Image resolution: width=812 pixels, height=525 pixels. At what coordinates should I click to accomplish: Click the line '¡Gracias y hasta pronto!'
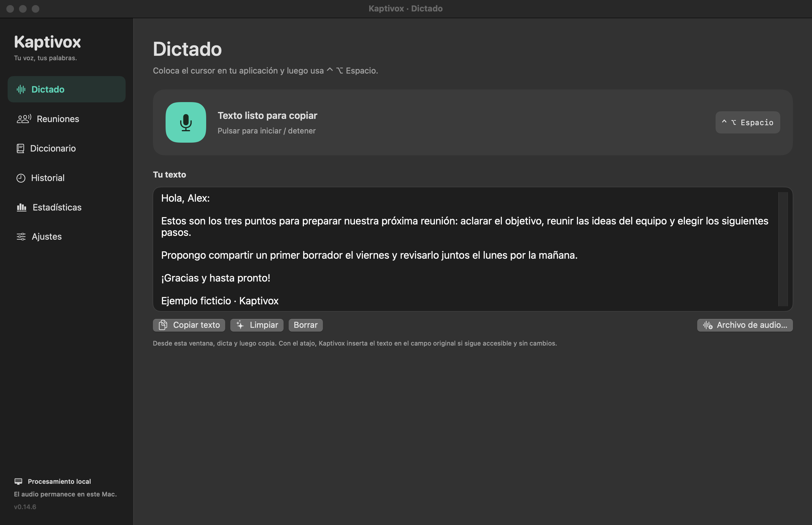[216, 278]
